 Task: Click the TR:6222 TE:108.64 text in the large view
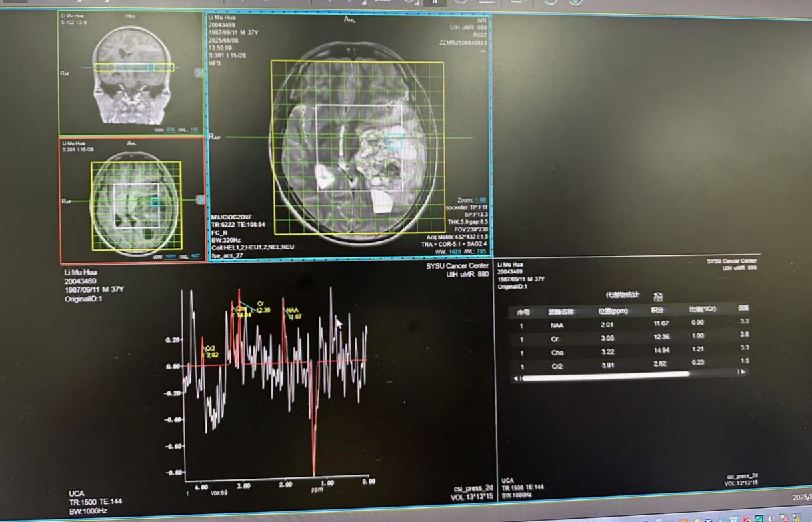tap(238, 225)
